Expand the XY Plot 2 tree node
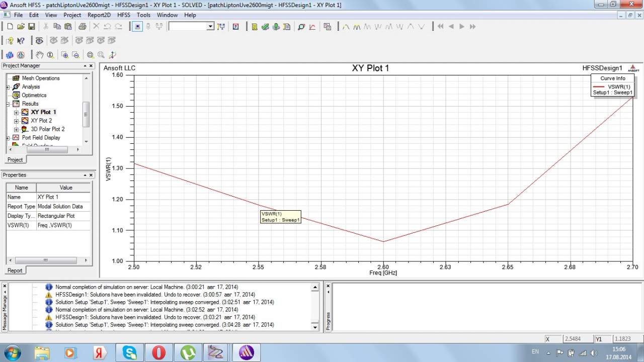This screenshot has height=362, width=644. coord(16,121)
